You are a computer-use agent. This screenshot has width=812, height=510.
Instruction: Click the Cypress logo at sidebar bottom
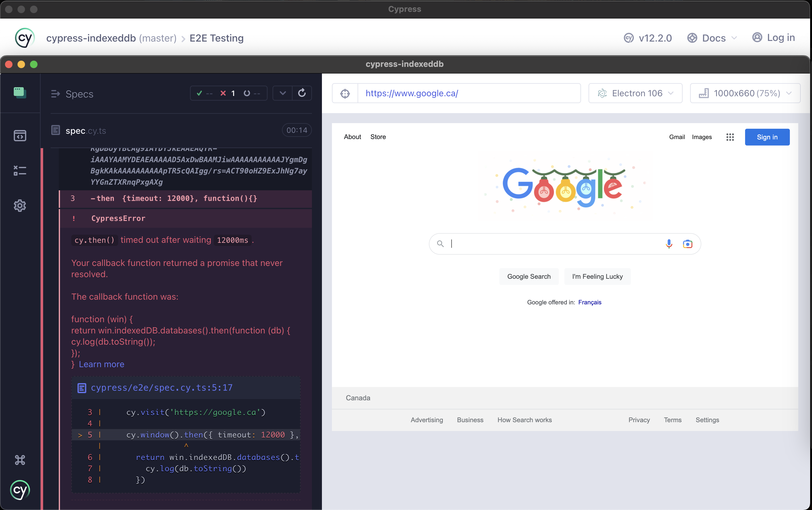click(20, 490)
